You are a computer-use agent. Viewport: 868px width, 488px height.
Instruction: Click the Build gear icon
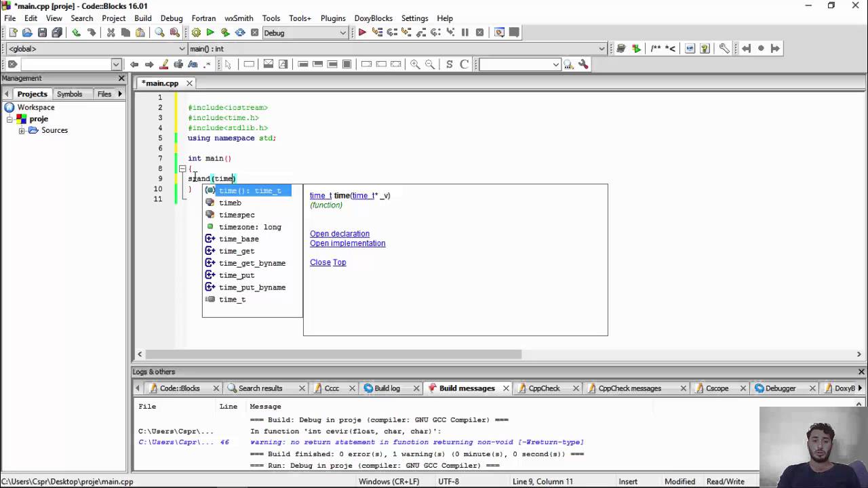[x=196, y=33]
